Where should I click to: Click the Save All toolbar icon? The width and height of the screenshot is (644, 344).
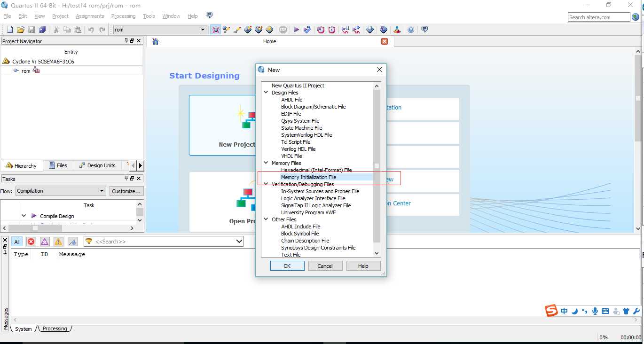[42, 30]
